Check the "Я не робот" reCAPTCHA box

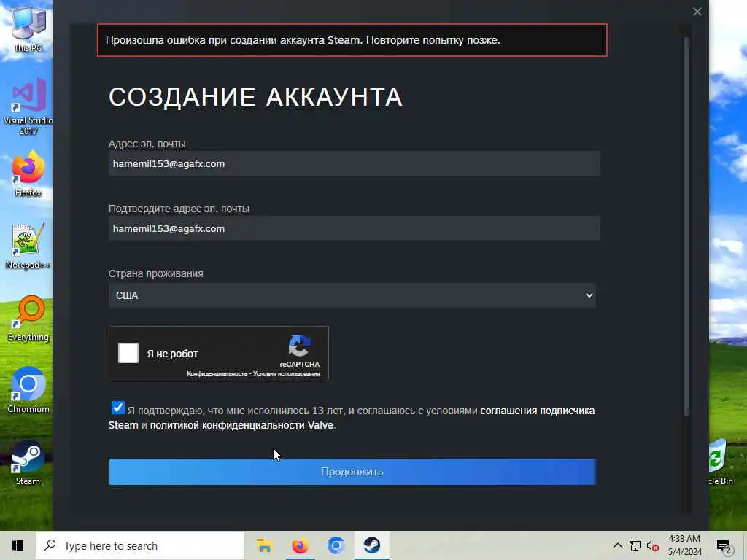(128, 354)
